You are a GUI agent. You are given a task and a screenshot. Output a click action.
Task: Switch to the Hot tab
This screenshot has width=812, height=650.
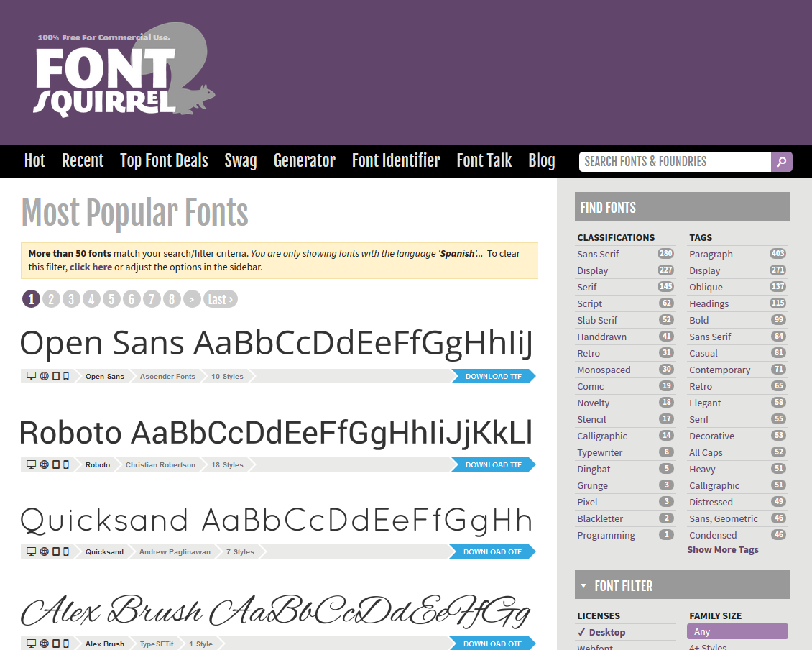(x=34, y=161)
